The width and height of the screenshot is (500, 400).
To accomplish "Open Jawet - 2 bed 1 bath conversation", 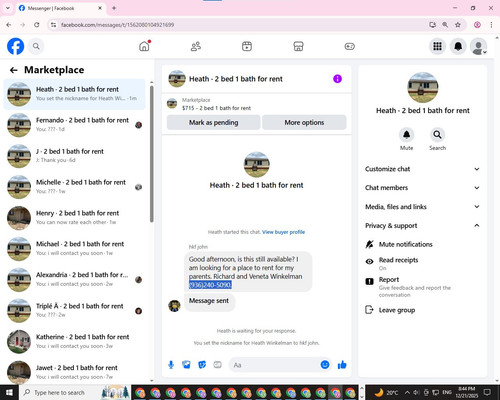I will click(x=74, y=372).
